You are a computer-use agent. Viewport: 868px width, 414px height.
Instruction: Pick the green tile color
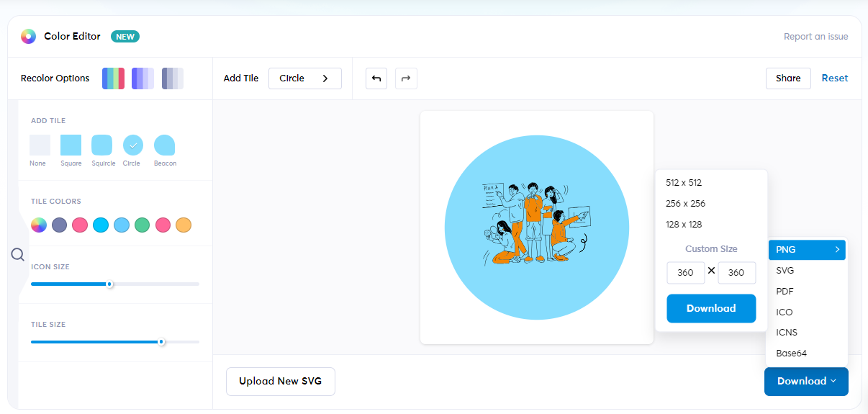(x=143, y=225)
